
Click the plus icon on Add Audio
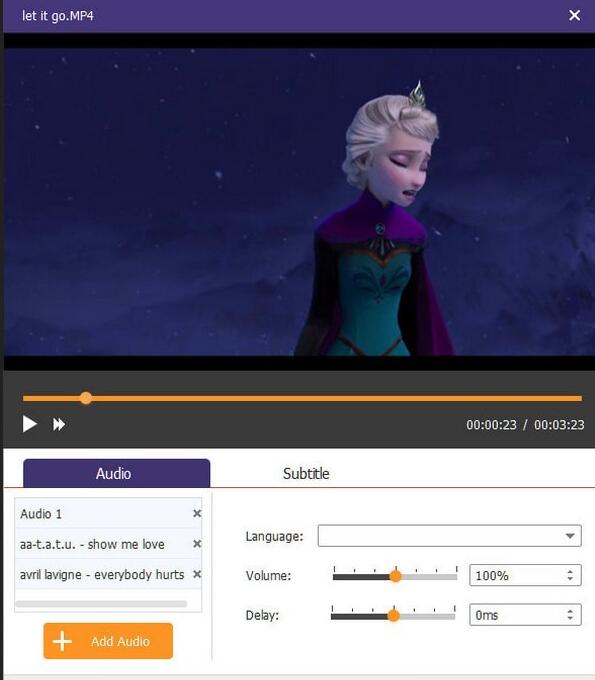tap(62, 641)
